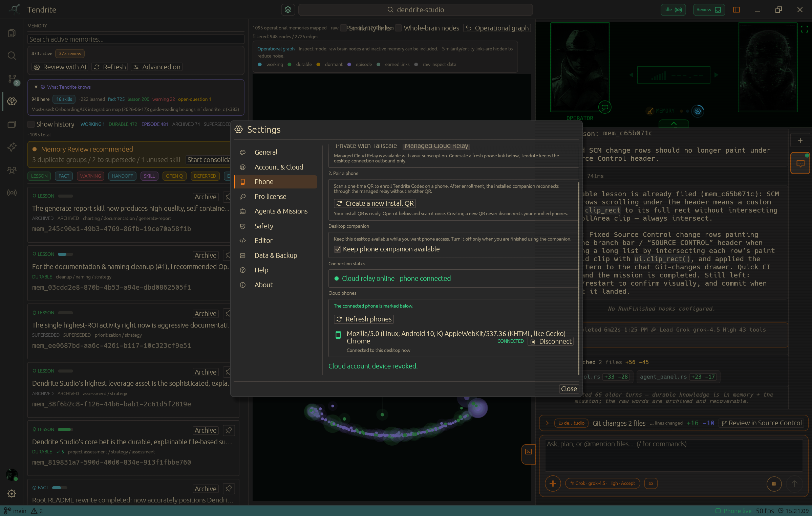Open the Grok grok-4.5 model selector
The image size is (812, 516).
click(x=603, y=483)
